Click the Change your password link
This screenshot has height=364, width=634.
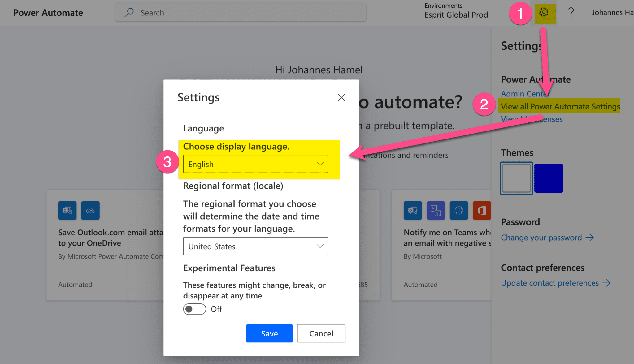point(541,238)
